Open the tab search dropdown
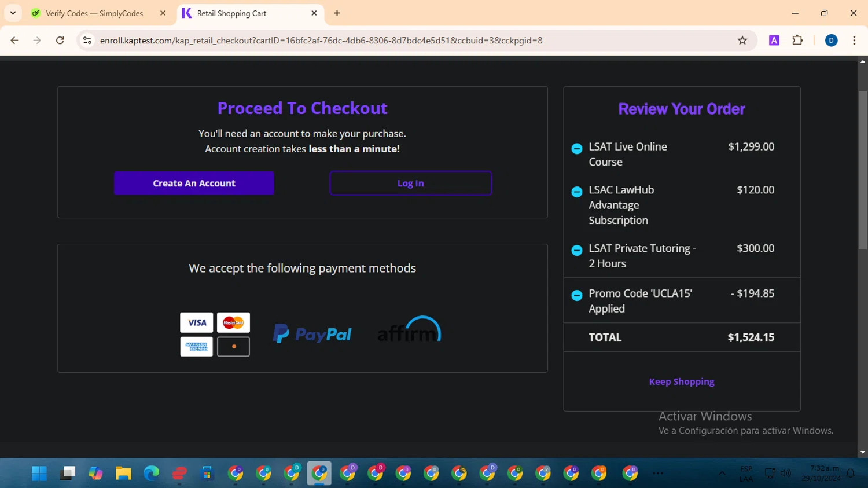Viewport: 868px width, 488px height. pyautogui.click(x=13, y=13)
